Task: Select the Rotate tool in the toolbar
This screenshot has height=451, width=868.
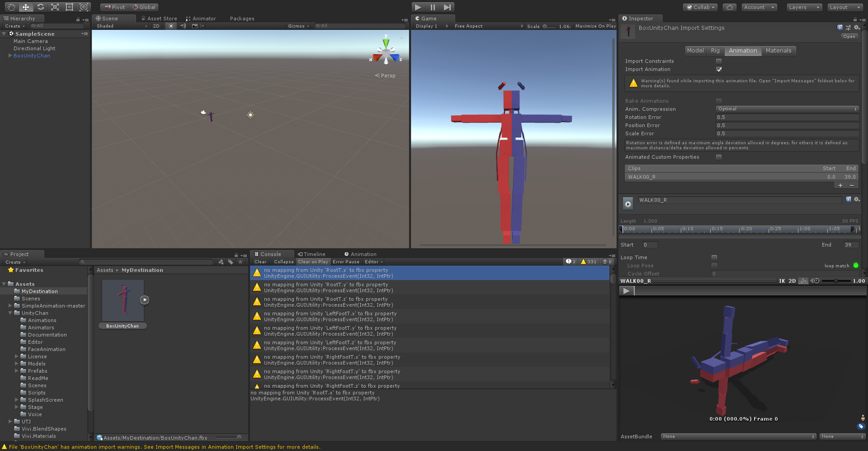Action: [40, 7]
